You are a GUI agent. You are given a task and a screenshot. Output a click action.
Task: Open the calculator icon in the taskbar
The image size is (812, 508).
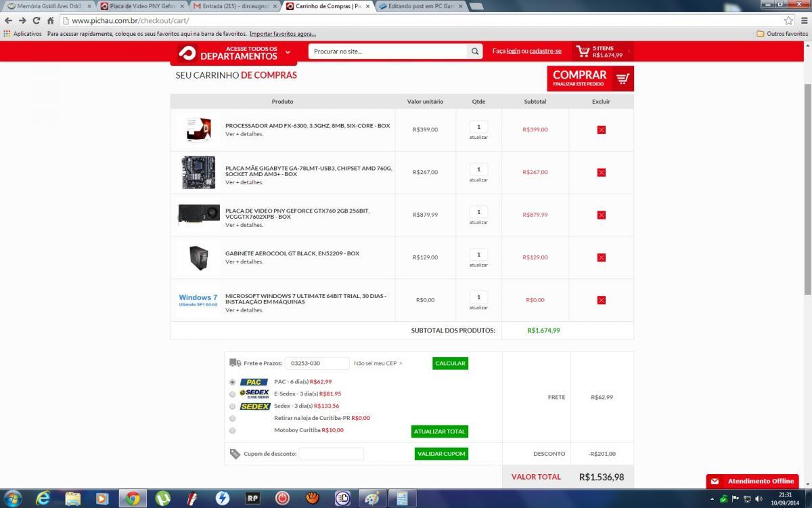pyautogui.click(x=402, y=498)
